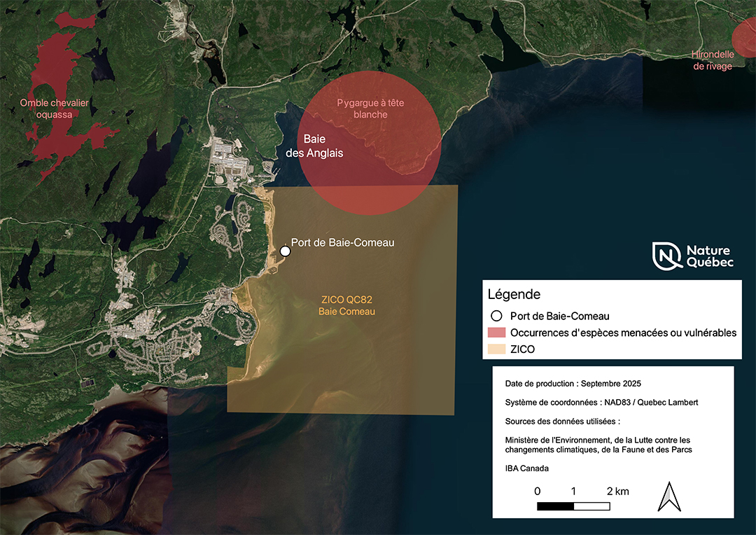756x535 pixels.
Task: Select the white Port de Baie-Comeau marker
Action: click(285, 251)
